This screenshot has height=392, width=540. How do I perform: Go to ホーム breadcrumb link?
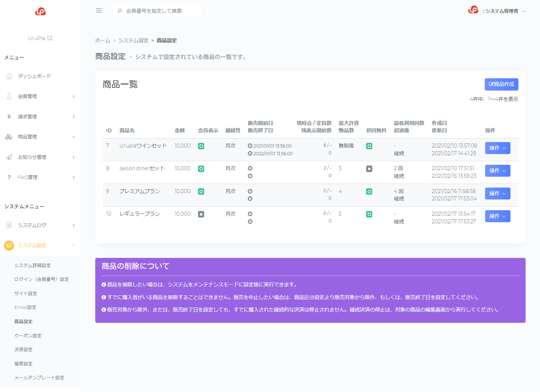coord(103,40)
